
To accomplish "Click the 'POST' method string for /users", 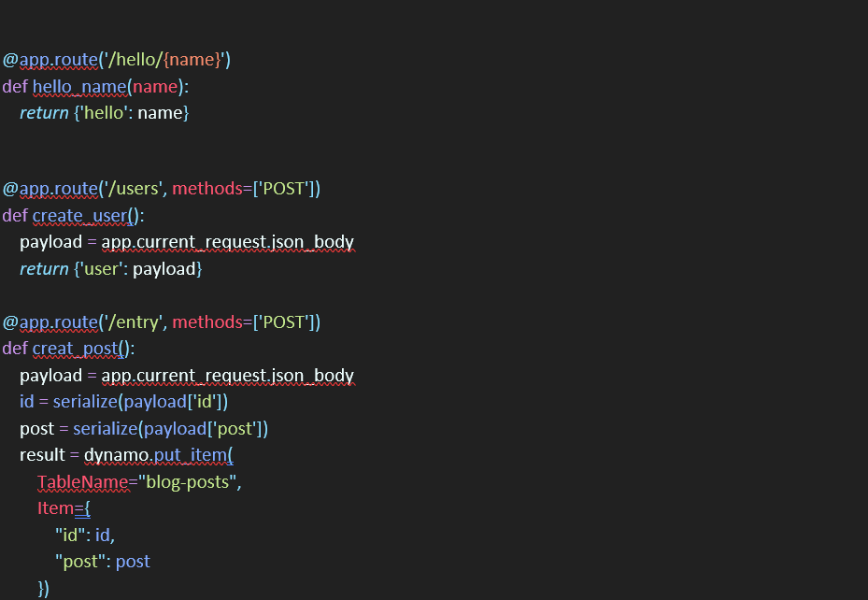I will tap(280, 188).
